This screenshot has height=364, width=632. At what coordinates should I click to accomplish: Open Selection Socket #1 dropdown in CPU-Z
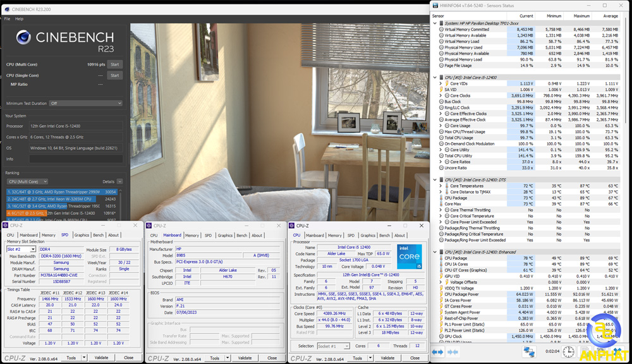[333, 346]
